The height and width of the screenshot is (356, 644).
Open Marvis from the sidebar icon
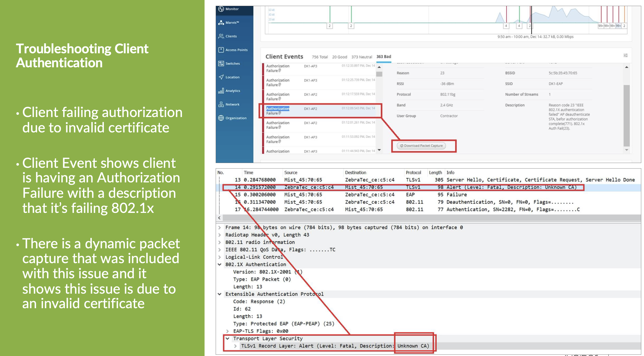[221, 23]
